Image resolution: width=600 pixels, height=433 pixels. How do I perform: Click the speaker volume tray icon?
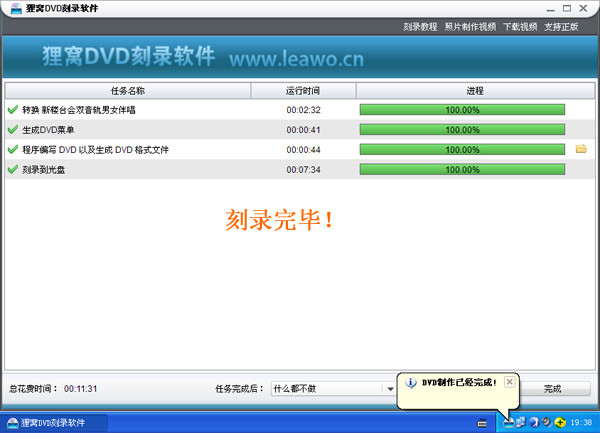tap(547, 422)
